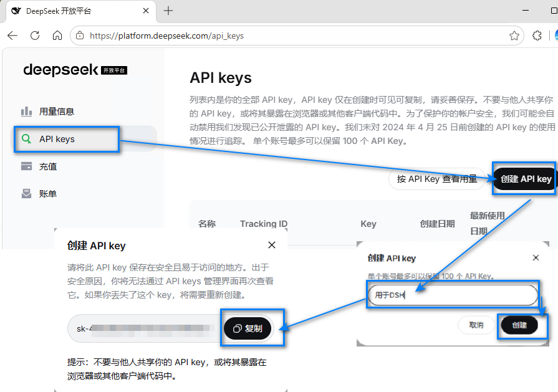The image size is (558, 392).
Task: Click the deepseek logo in sidebar
Action: (75, 70)
